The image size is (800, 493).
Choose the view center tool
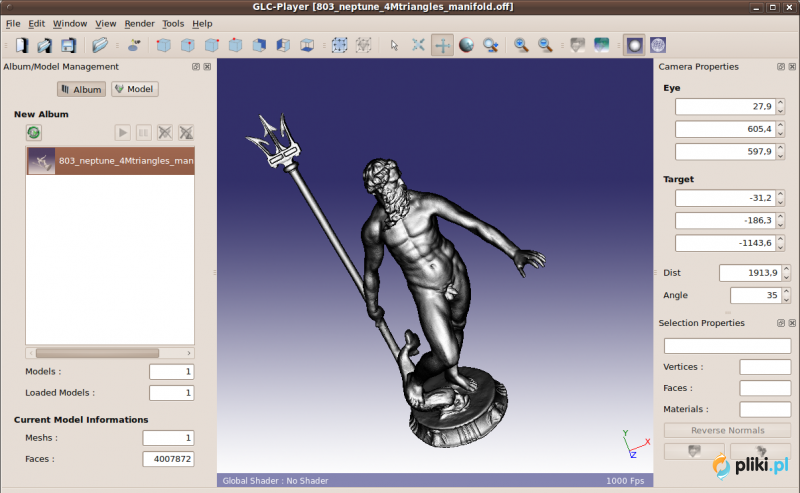tap(418, 45)
